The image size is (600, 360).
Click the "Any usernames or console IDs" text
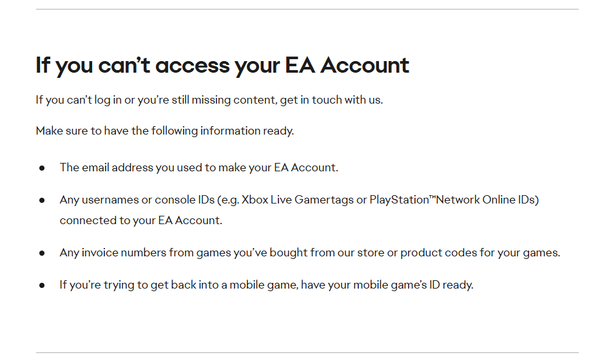[x=137, y=200]
